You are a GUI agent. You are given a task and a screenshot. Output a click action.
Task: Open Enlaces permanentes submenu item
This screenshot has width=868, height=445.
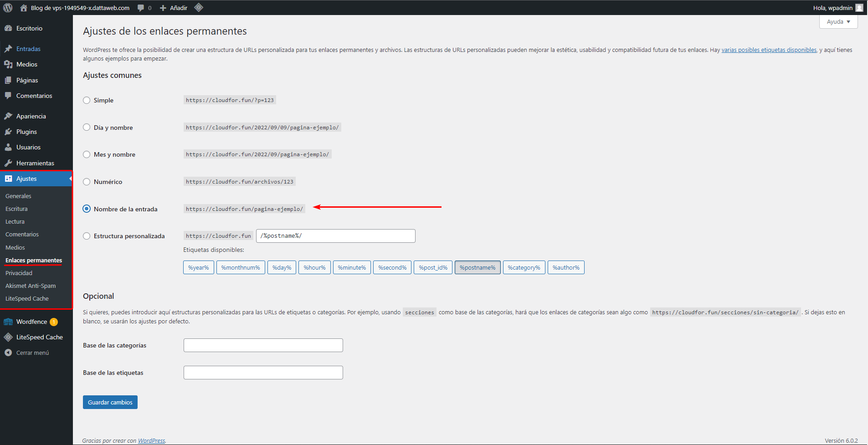coord(34,260)
